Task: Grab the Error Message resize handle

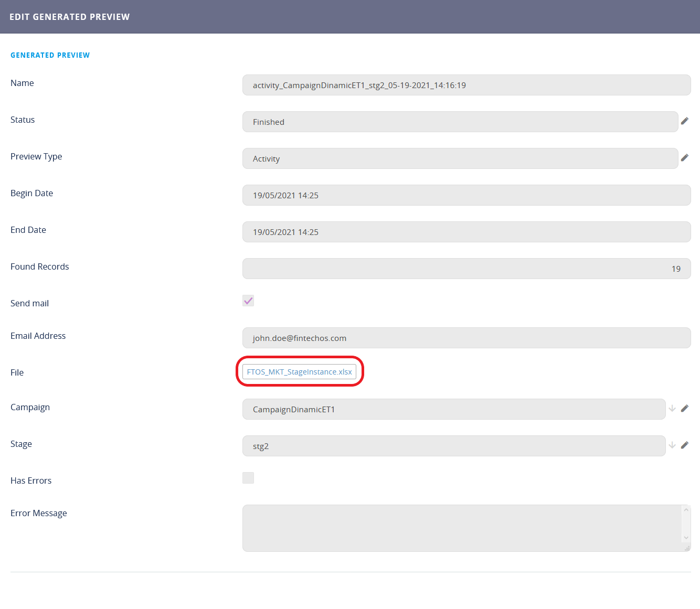Action: pos(687,548)
